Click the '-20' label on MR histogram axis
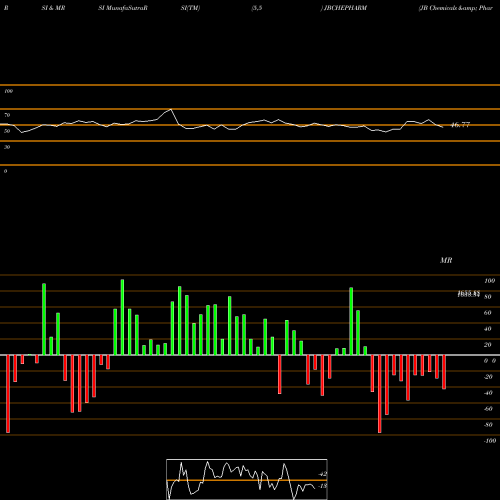The width and height of the screenshot is (500, 500). (x=488, y=377)
